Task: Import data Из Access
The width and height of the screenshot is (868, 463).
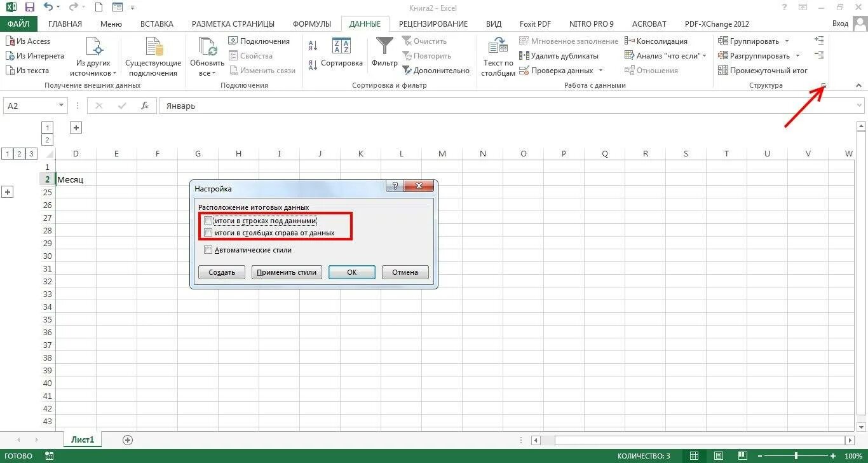Action: point(28,41)
